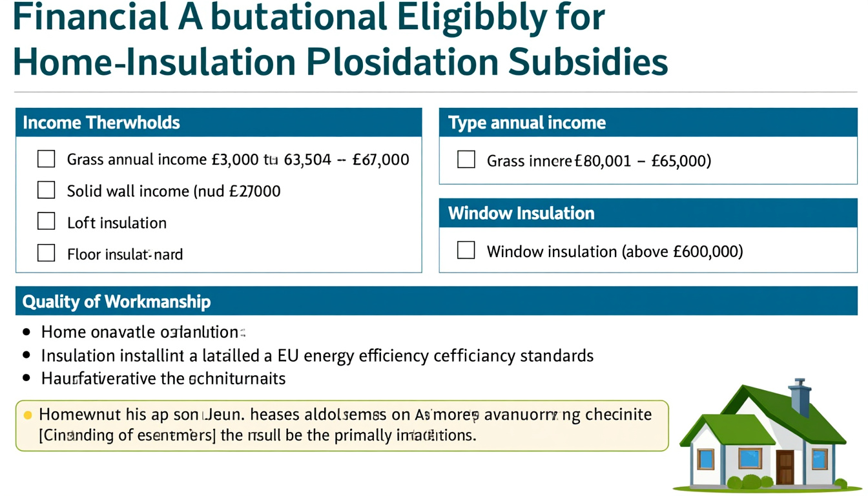The image size is (868, 496).
Task: Enable the Loft insulation checkbox
Action: (x=46, y=222)
